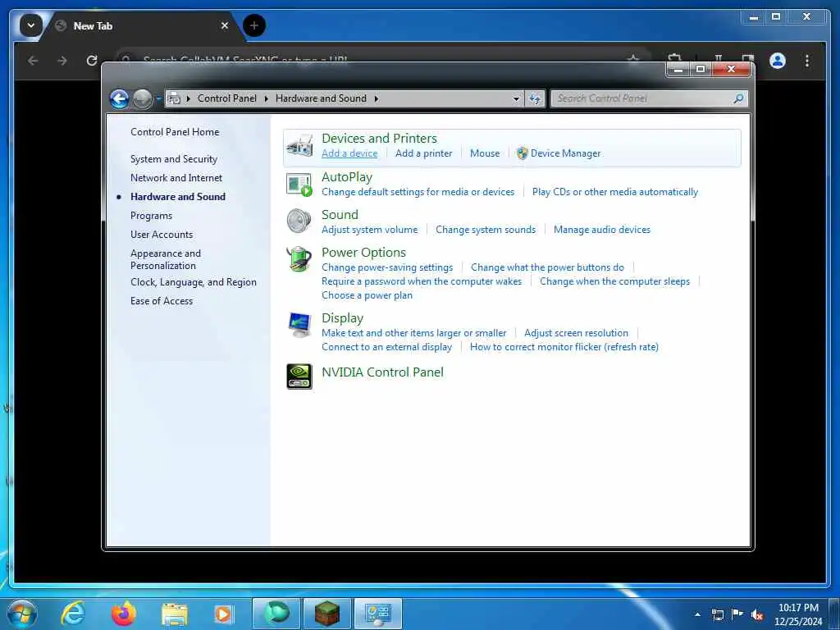
Task: Open the Programs category
Action: click(x=151, y=216)
